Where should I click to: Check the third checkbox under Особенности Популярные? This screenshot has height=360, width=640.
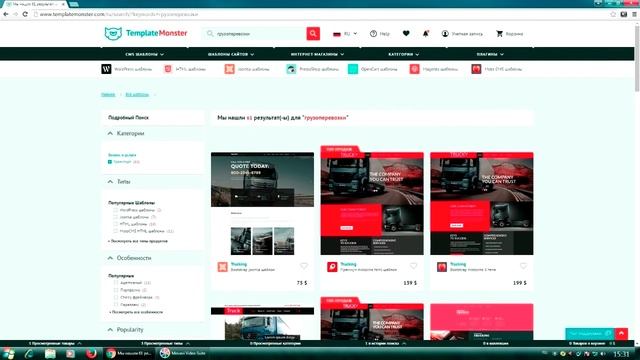point(116,297)
